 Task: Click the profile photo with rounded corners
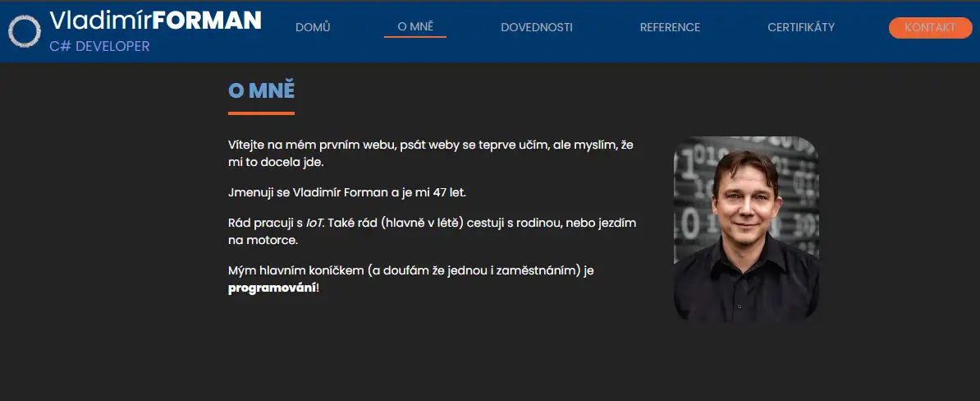click(745, 228)
